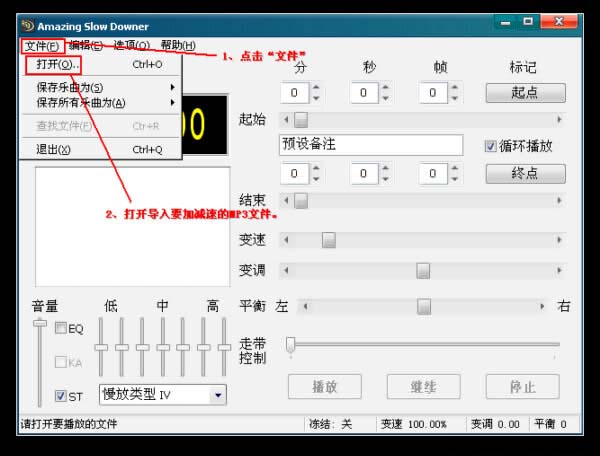Click the 变速 slider right arrow
The image size is (600, 456).
pyautogui.click(x=559, y=240)
